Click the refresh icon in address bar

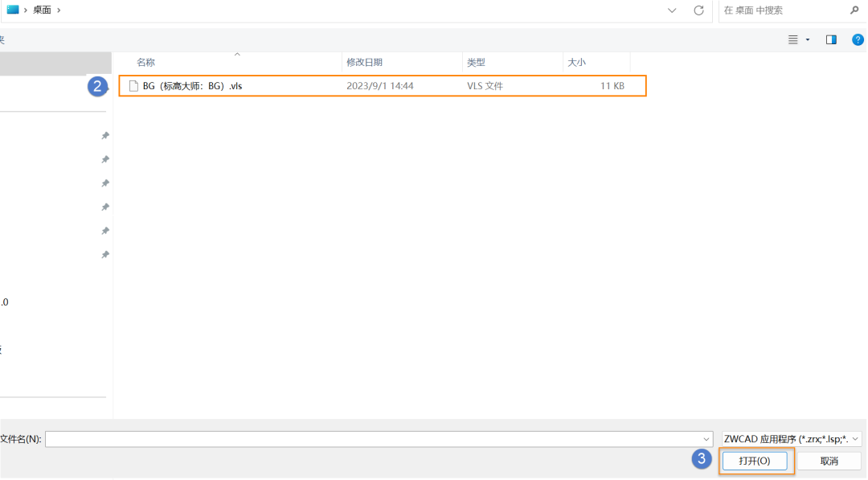coord(698,10)
